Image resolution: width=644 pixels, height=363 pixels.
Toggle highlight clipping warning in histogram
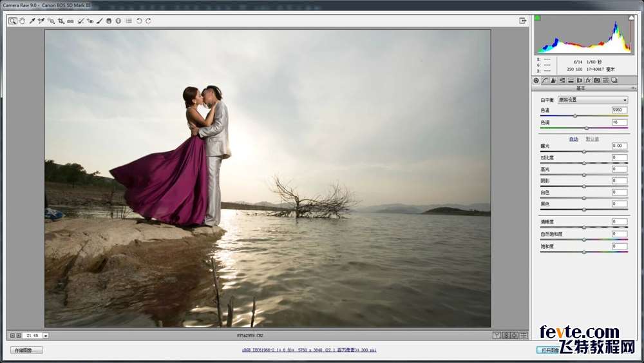click(631, 17)
